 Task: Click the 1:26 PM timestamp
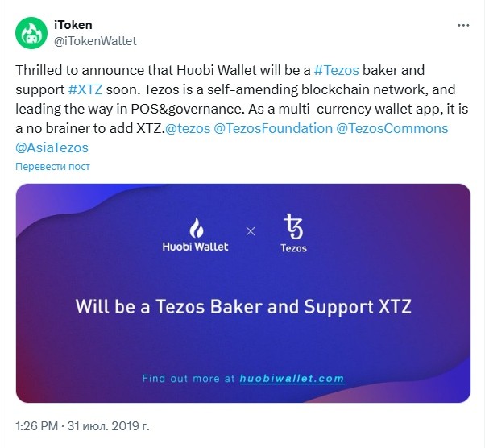point(37,426)
